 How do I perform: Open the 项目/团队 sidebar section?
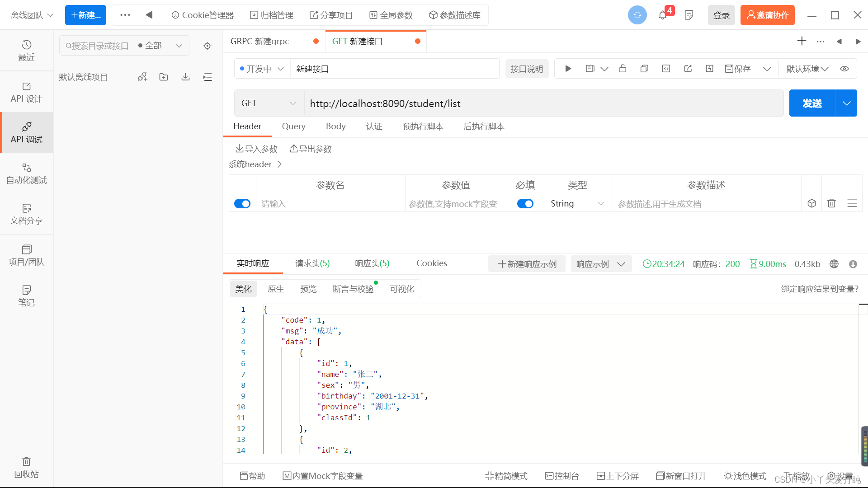pos(26,255)
